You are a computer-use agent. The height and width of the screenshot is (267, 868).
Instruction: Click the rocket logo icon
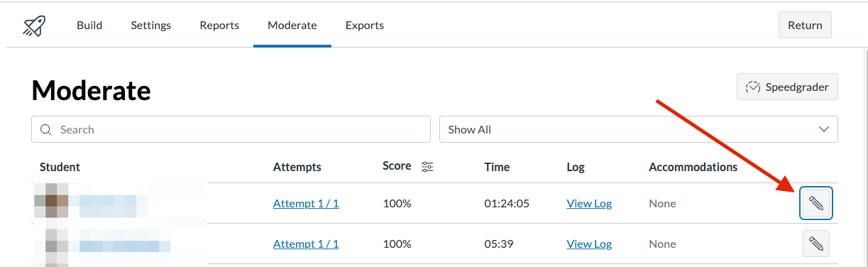coord(34,26)
